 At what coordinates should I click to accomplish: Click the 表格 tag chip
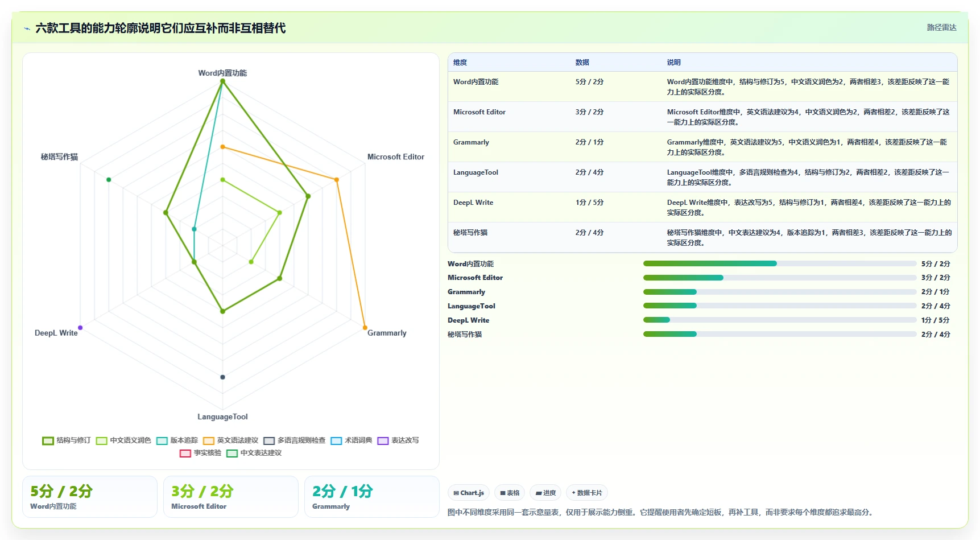click(510, 493)
